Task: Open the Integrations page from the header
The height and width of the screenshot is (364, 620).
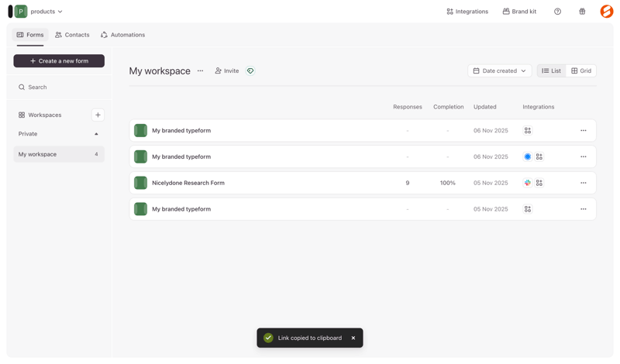Action: 467,12
